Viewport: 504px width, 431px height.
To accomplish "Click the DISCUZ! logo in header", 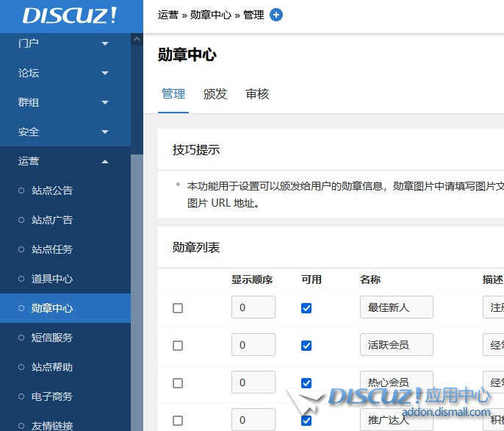I will coord(70,15).
